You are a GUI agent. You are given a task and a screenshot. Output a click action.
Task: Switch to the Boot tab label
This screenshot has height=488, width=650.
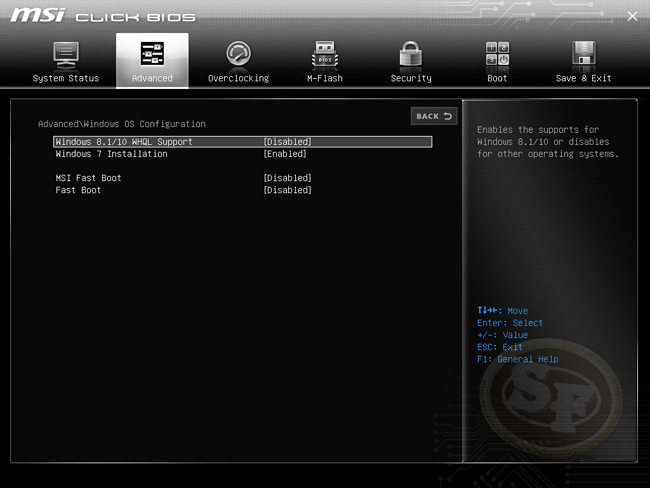point(497,78)
